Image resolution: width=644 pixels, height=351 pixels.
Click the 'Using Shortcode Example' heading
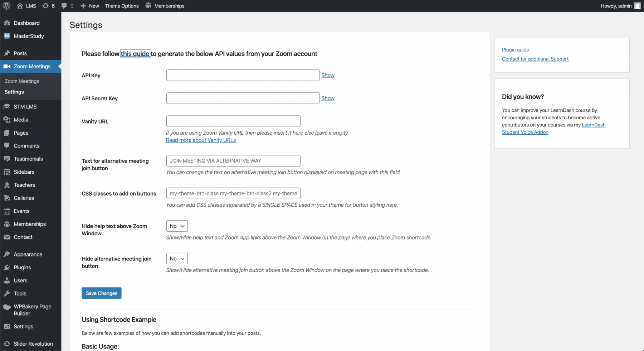point(119,319)
